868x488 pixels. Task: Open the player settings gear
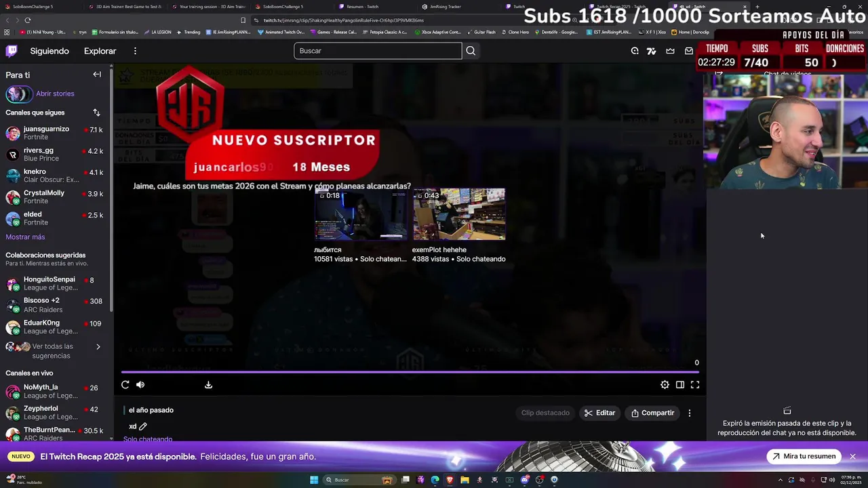click(665, 385)
